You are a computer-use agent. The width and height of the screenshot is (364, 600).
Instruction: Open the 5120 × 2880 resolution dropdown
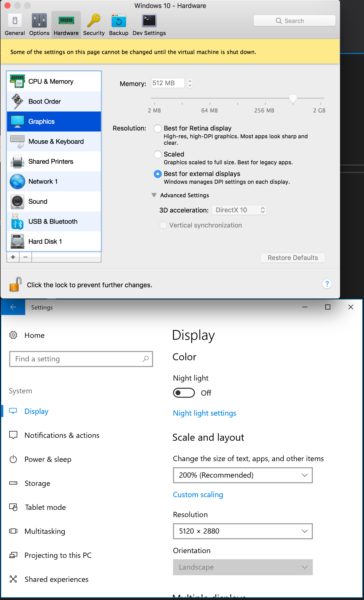coord(243,531)
